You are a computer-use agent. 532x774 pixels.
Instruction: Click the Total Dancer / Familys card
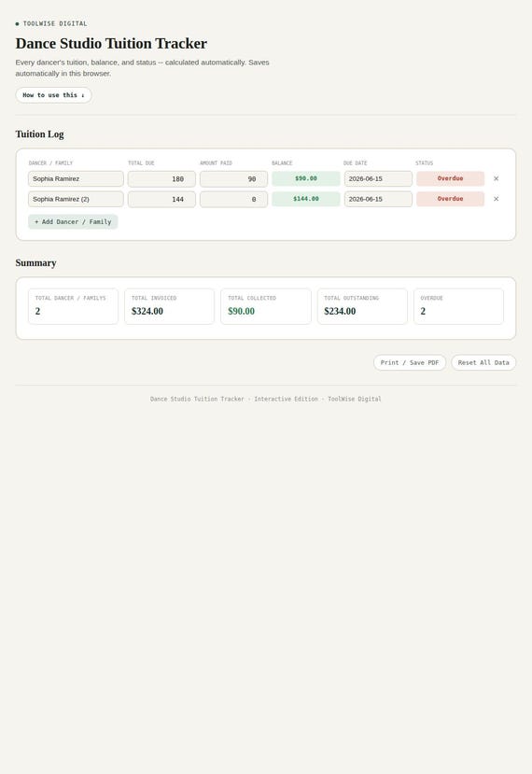click(73, 306)
